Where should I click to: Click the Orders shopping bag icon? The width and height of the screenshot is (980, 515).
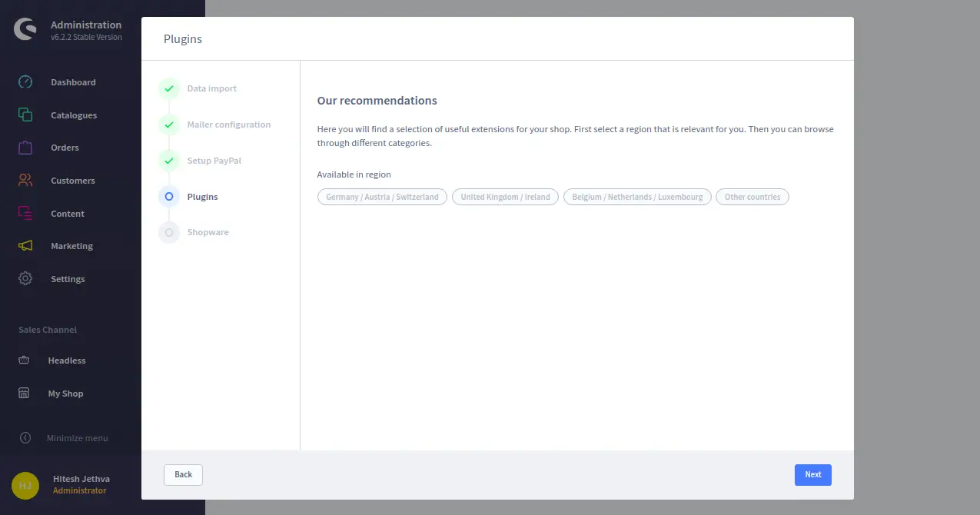(25, 148)
